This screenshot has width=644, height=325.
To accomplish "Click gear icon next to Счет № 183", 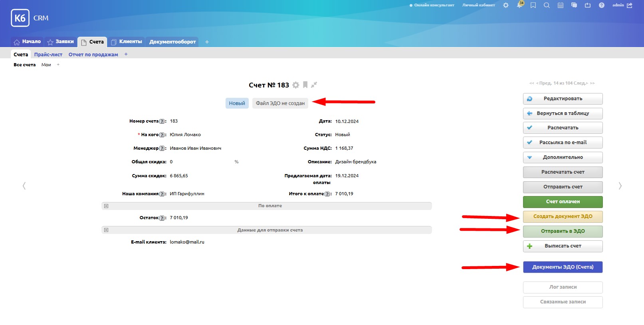I will [295, 85].
